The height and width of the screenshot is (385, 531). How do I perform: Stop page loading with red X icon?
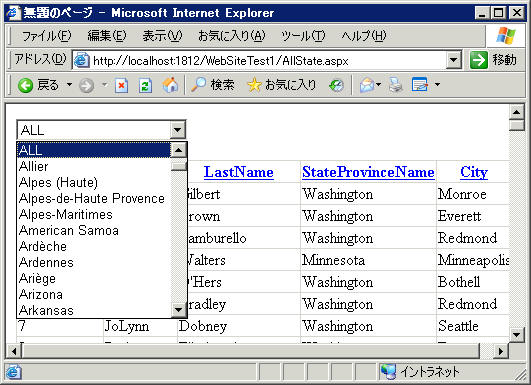[121, 85]
